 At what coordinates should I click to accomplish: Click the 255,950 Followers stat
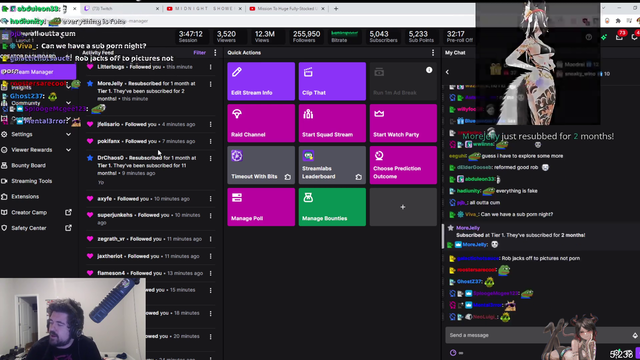(x=306, y=36)
